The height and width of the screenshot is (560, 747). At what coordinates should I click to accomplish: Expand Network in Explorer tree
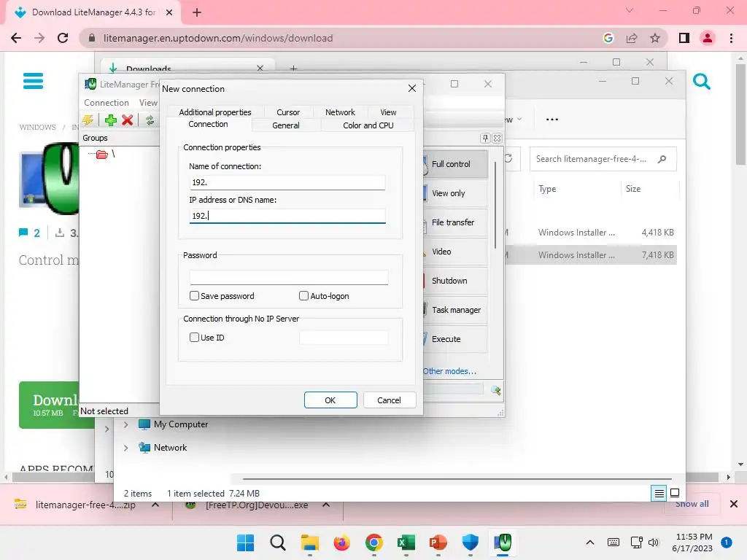[x=125, y=448]
